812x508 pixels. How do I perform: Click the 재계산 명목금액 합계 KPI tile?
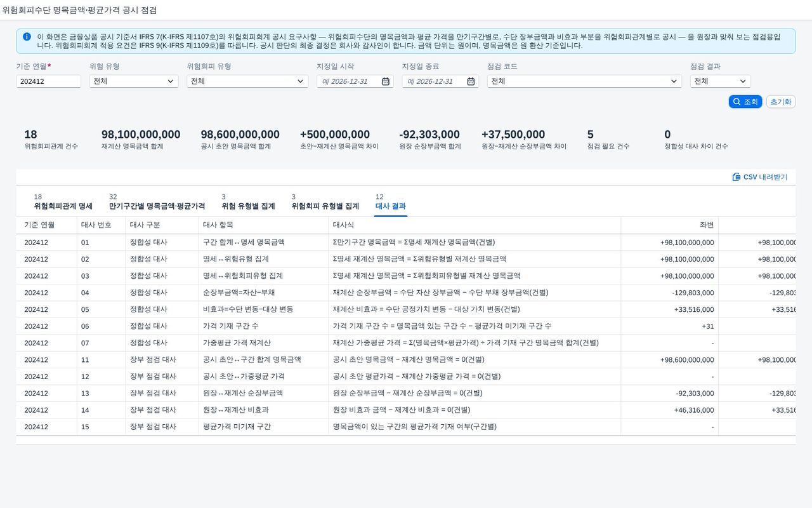(x=141, y=140)
